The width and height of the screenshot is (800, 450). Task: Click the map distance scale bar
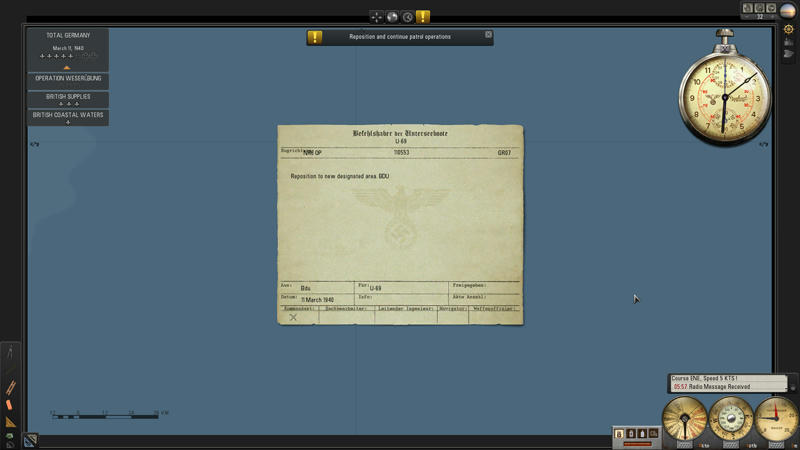coord(105,417)
